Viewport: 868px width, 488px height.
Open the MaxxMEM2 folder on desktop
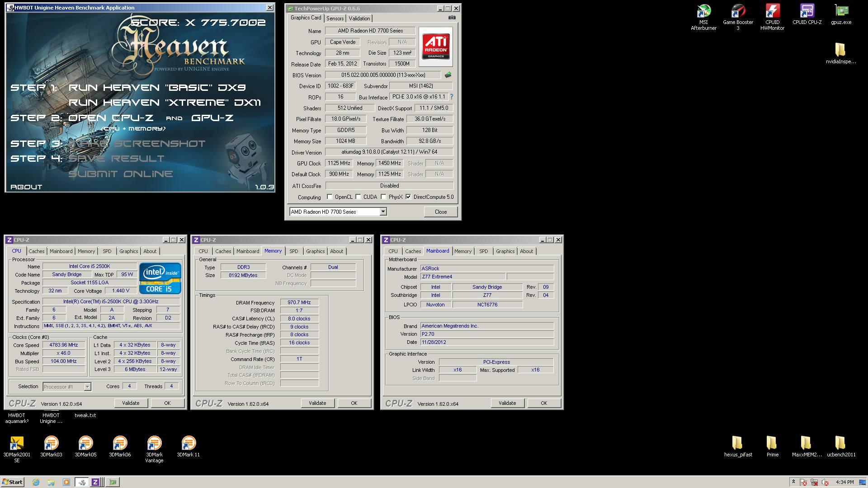807,447
